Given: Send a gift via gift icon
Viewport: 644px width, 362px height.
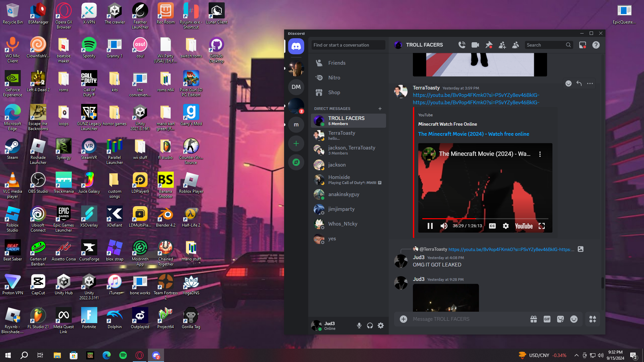Looking at the screenshot, I should [x=534, y=319].
